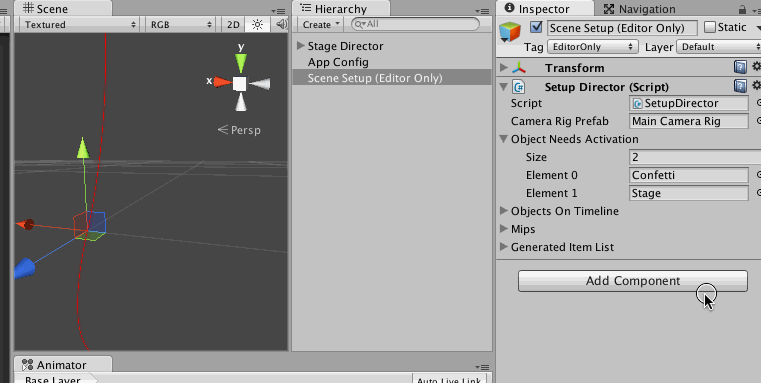Expand the Mips array
761x383 pixels.
click(x=504, y=229)
